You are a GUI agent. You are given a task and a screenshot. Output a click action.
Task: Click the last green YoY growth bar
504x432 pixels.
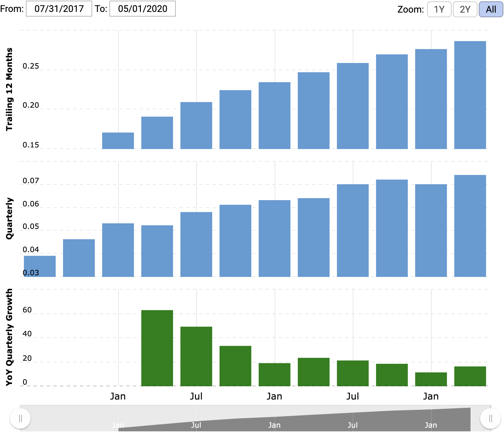tap(470, 376)
